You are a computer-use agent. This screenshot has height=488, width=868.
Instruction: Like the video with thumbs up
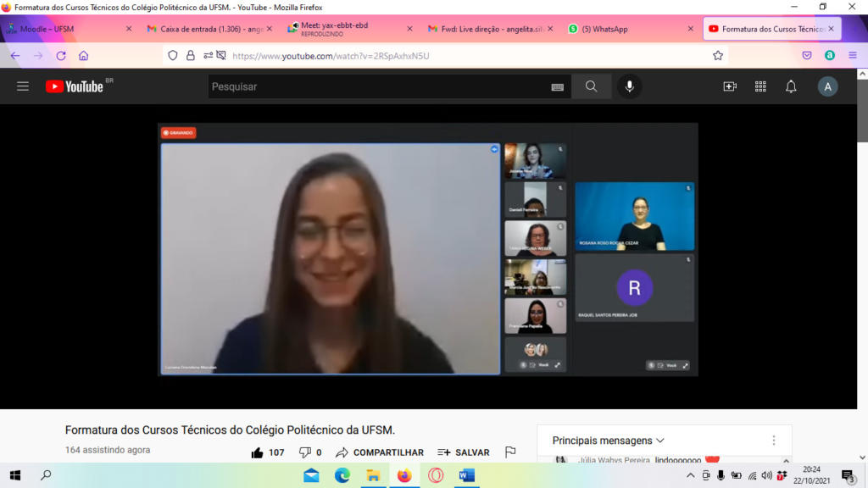[258, 452]
